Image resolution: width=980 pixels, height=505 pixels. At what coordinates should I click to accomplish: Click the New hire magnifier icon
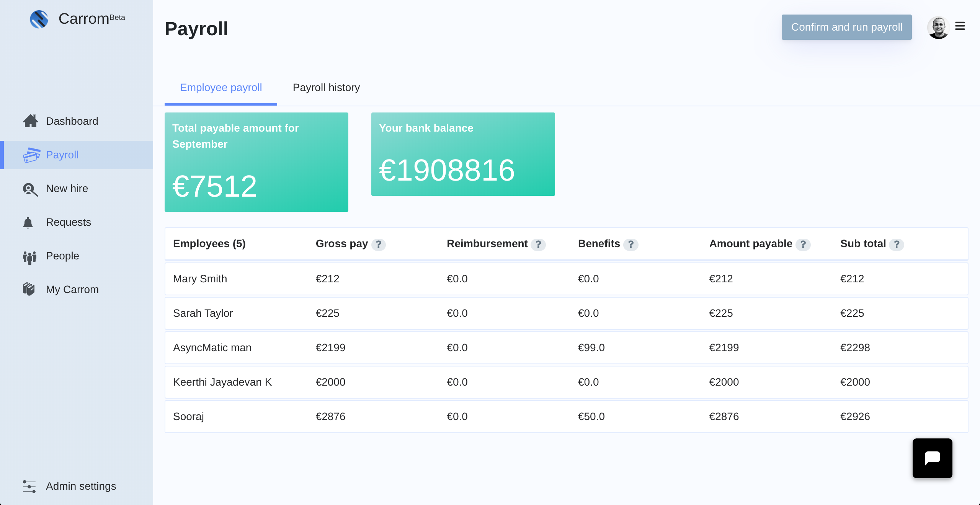(30, 189)
